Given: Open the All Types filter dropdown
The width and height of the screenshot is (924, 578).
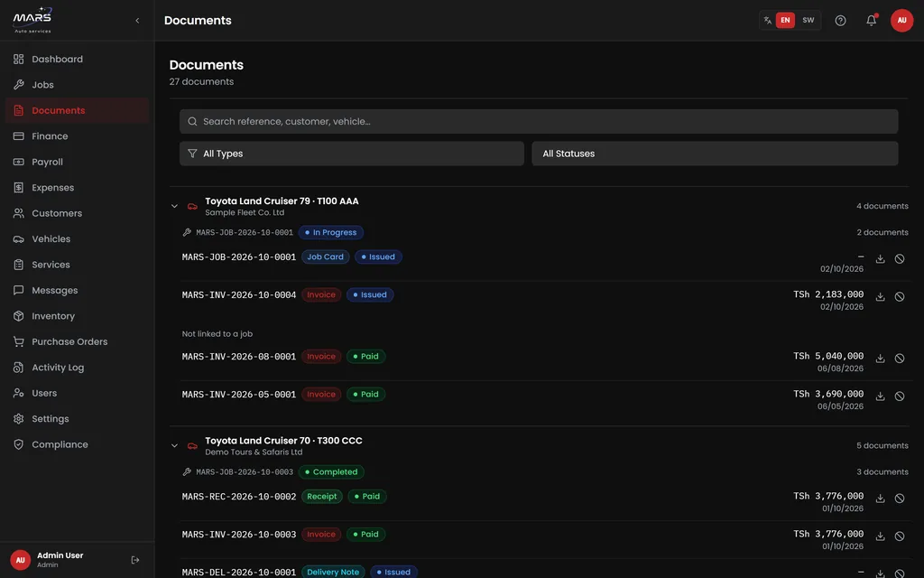Looking at the screenshot, I should (x=352, y=154).
